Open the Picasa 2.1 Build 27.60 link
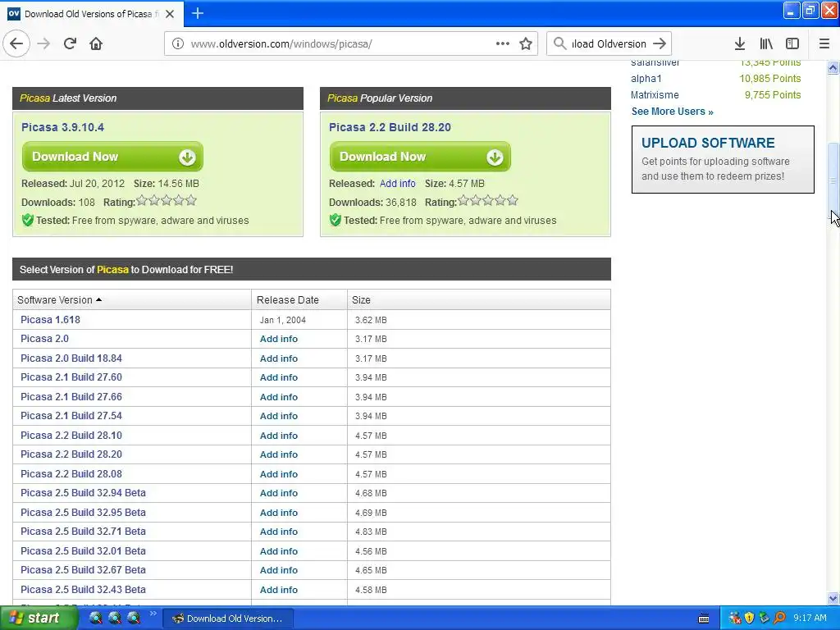This screenshot has height=630, width=840. click(x=71, y=377)
